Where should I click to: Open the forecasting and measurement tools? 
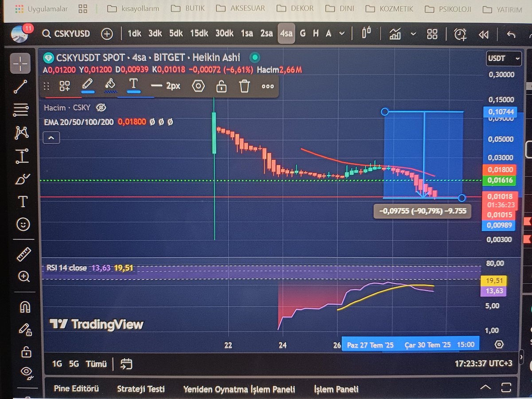22,156
